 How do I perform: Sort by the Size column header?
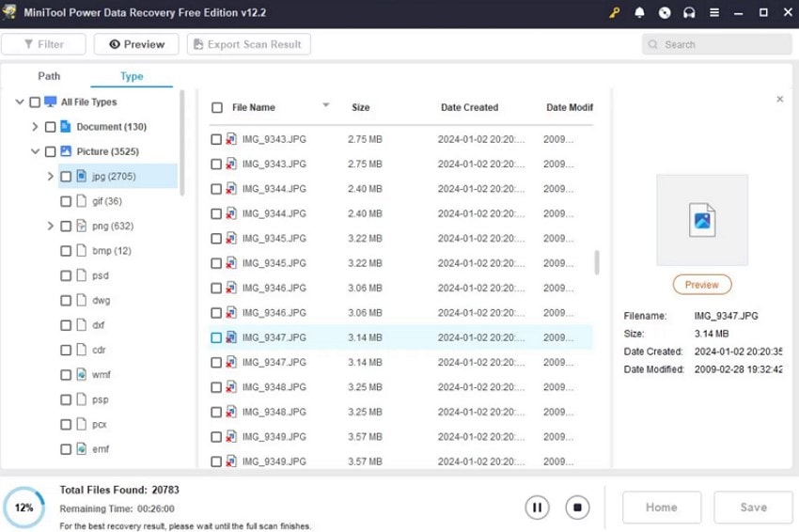tap(361, 107)
